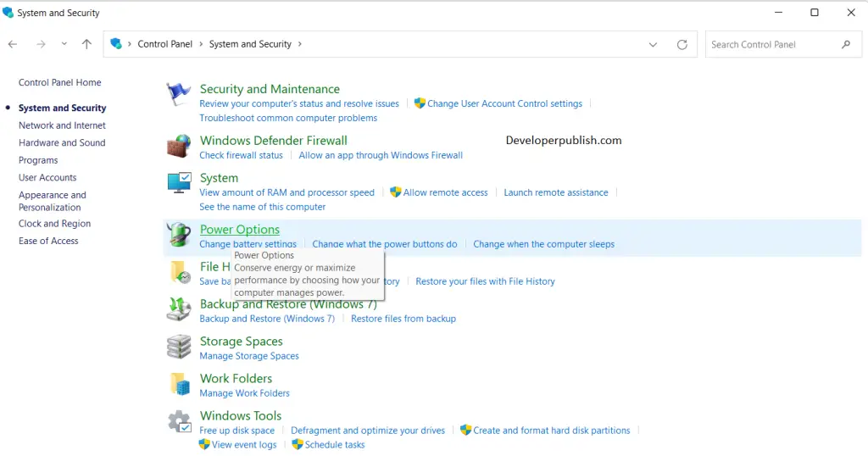
Task: Click Allow an app through Windows Firewall
Action: 381,155
